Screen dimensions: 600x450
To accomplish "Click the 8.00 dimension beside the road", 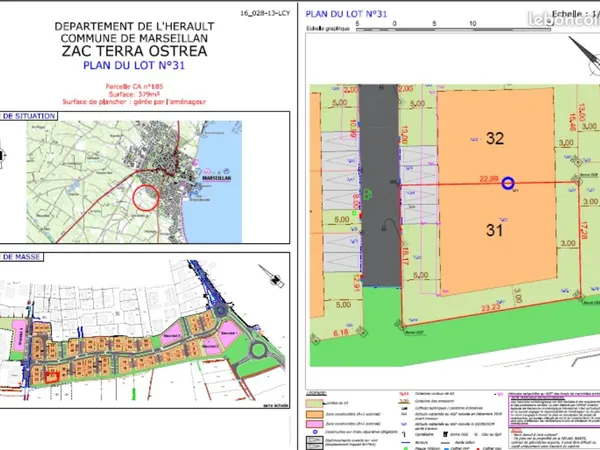I will [x=355, y=201].
